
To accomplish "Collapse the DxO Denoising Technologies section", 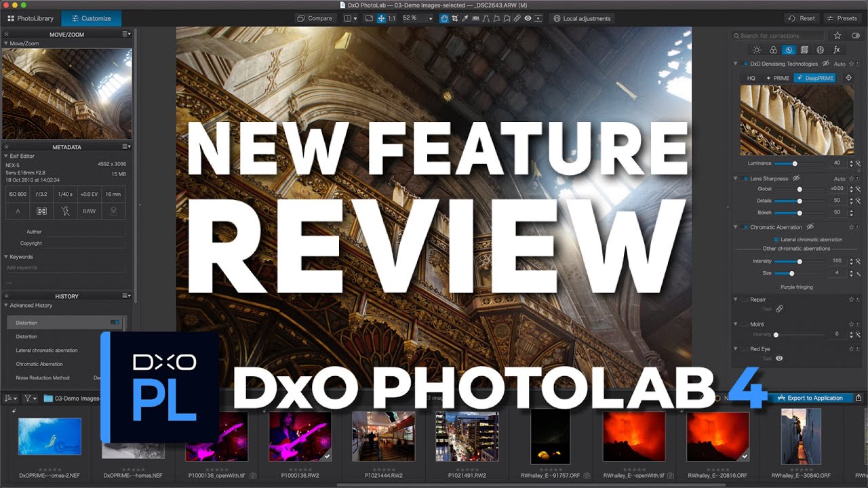I will pos(736,64).
